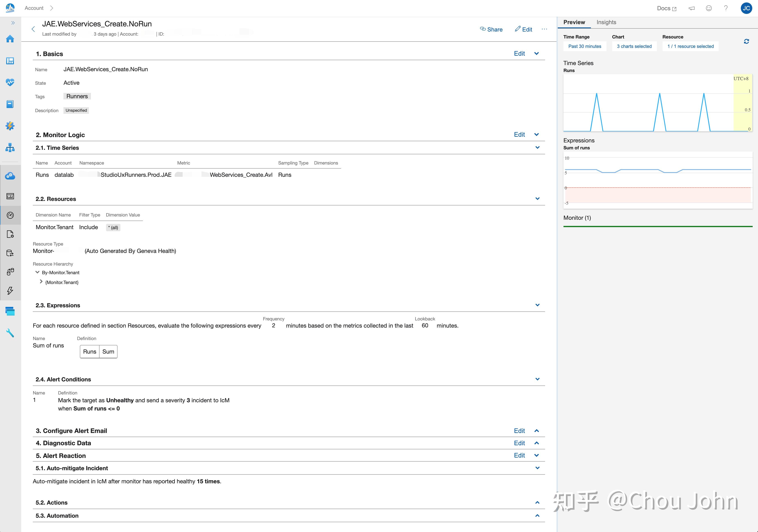Open the more options ellipsis menu

544,29
